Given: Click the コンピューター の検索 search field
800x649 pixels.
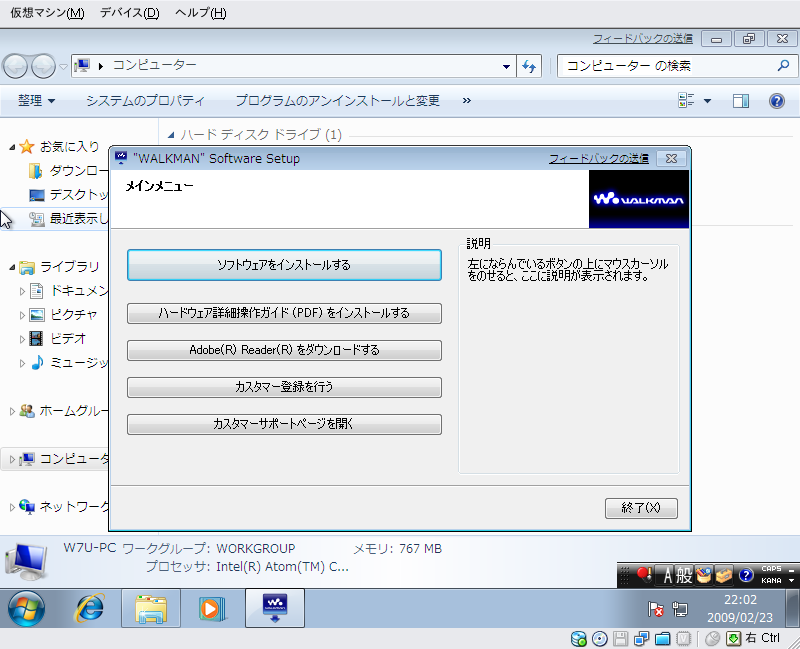Looking at the screenshot, I should pos(668,66).
